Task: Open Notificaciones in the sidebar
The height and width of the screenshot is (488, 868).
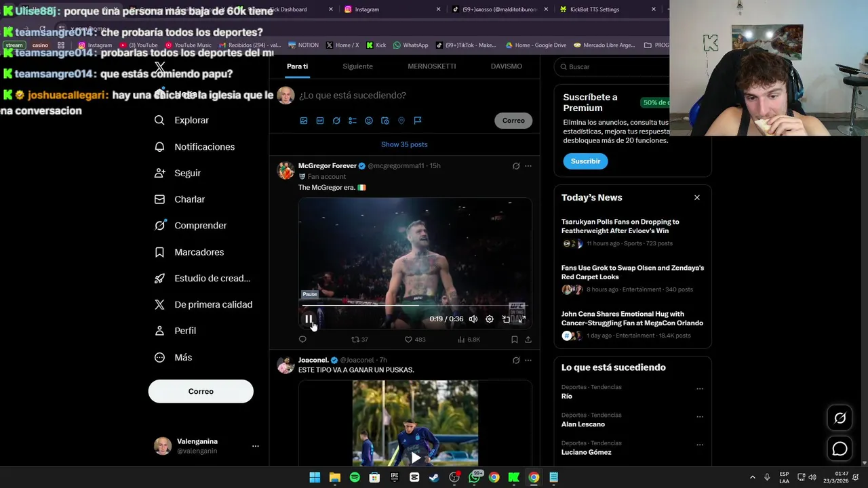Action: pos(195,146)
